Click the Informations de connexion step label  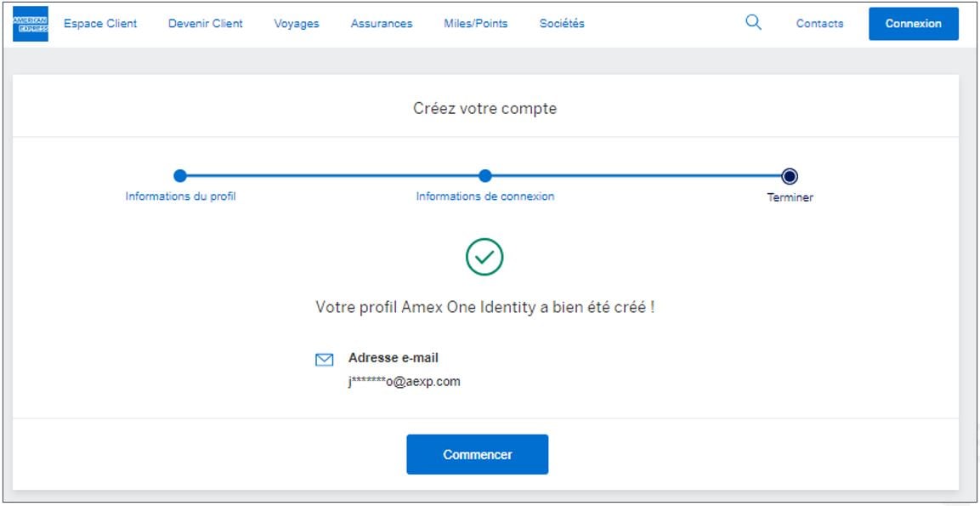click(x=484, y=196)
